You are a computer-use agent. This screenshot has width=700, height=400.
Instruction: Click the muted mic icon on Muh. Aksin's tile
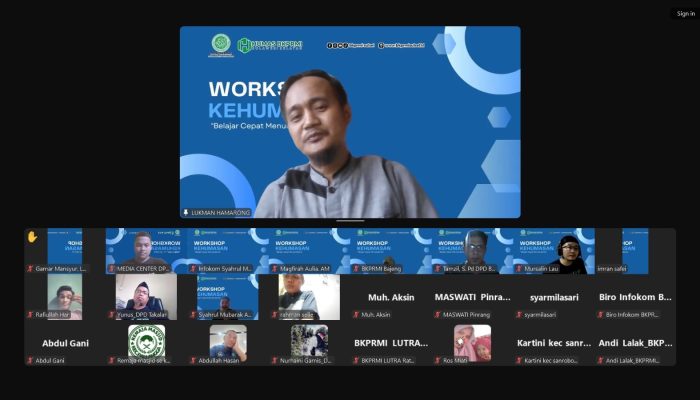(357, 315)
